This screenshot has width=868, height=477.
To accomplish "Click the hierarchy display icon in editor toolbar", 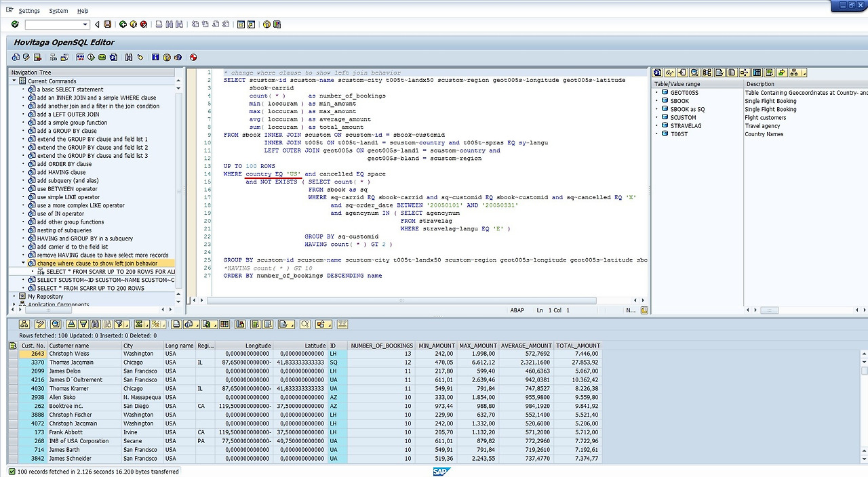I will (53, 58).
